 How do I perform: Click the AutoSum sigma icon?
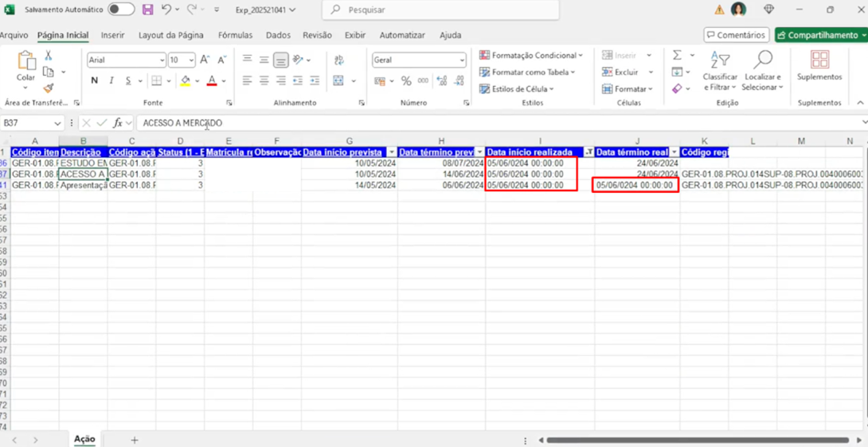point(677,56)
